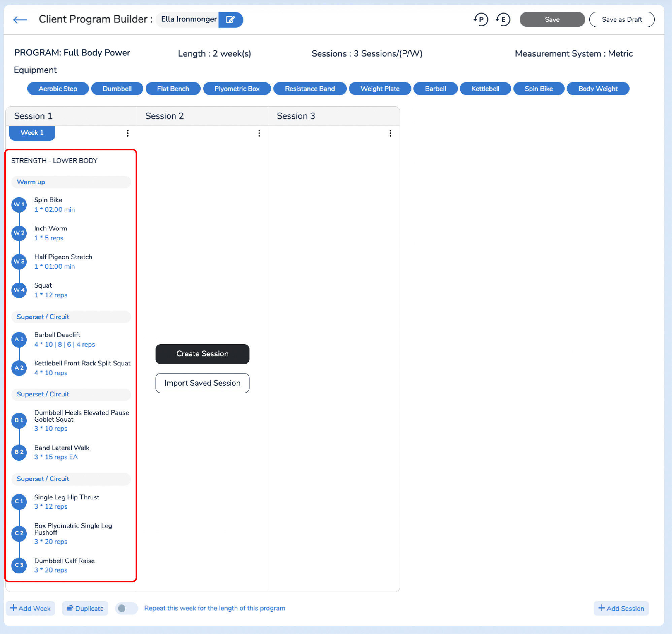672x634 pixels.
Task: Click the Dumbbell equipment chip
Action: tap(117, 89)
